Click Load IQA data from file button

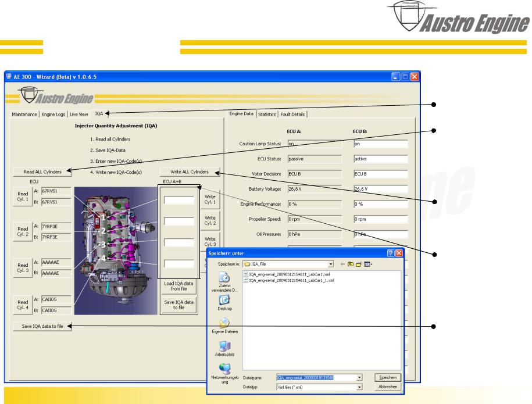point(179,286)
